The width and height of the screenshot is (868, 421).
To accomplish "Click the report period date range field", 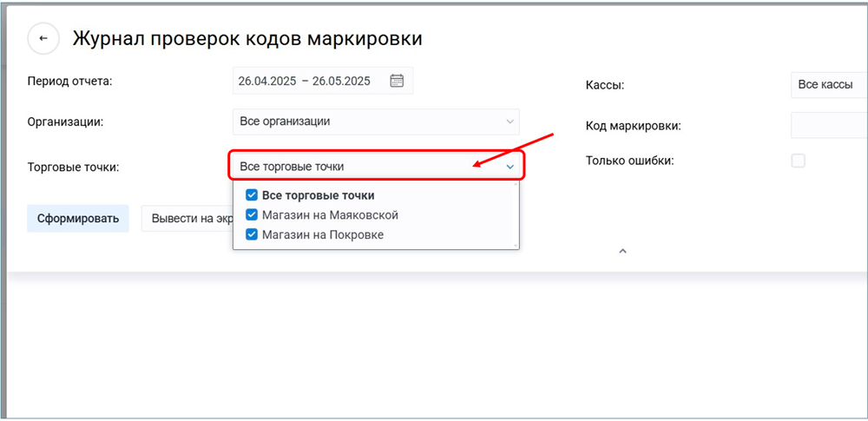I will click(x=306, y=81).
